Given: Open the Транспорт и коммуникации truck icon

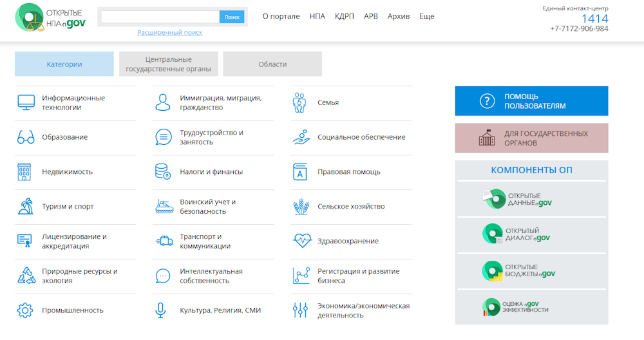Looking at the screenshot, I should click(164, 241).
